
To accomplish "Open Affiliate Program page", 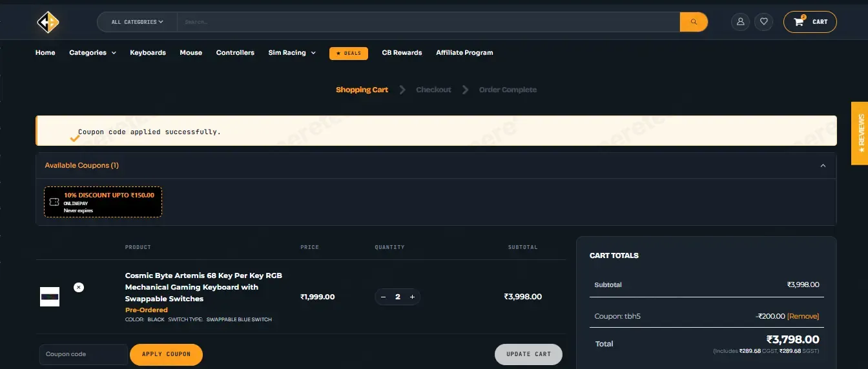I will pyautogui.click(x=464, y=53).
